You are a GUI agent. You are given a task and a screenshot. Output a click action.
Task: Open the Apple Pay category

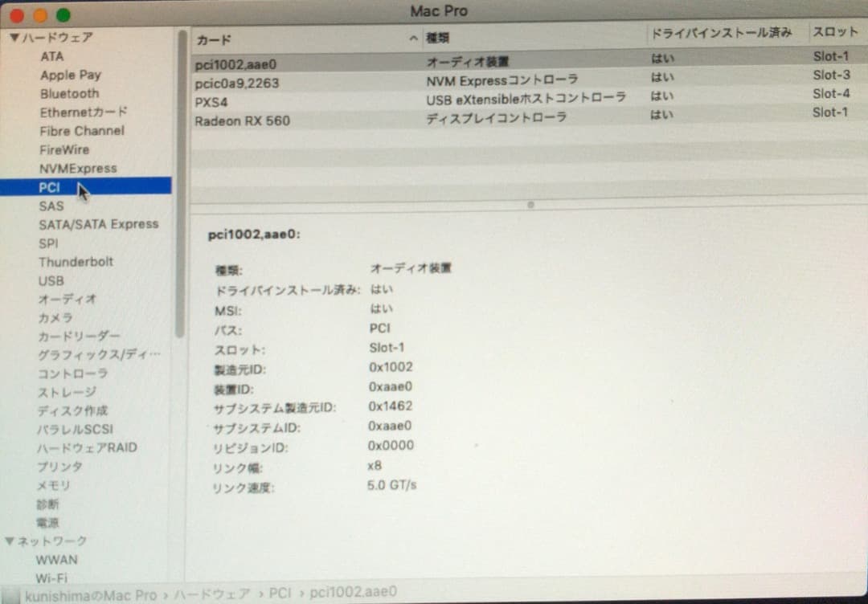[69, 75]
